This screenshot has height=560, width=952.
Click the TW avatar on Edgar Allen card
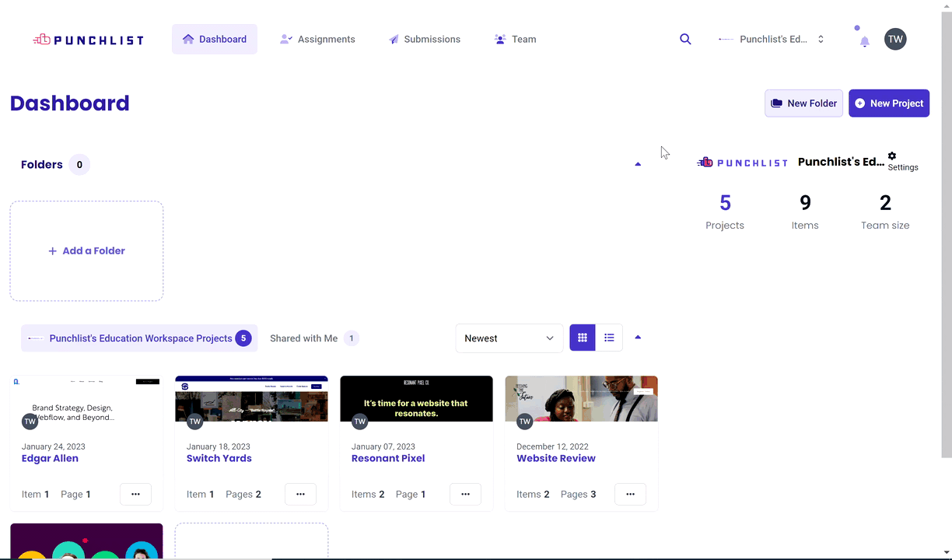point(30,422)
